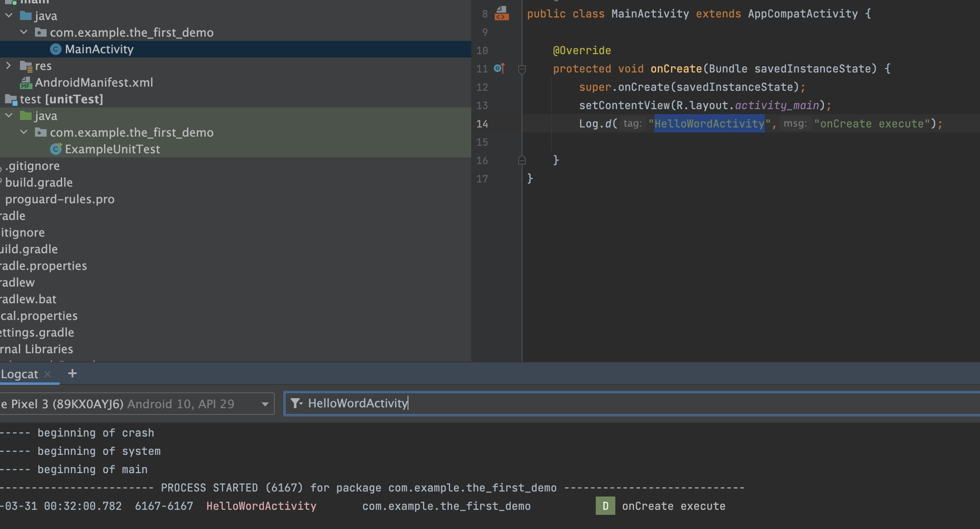
Task: Collapse test com.example.the_first_demo package chevron
Action: [x=24, y=132]
